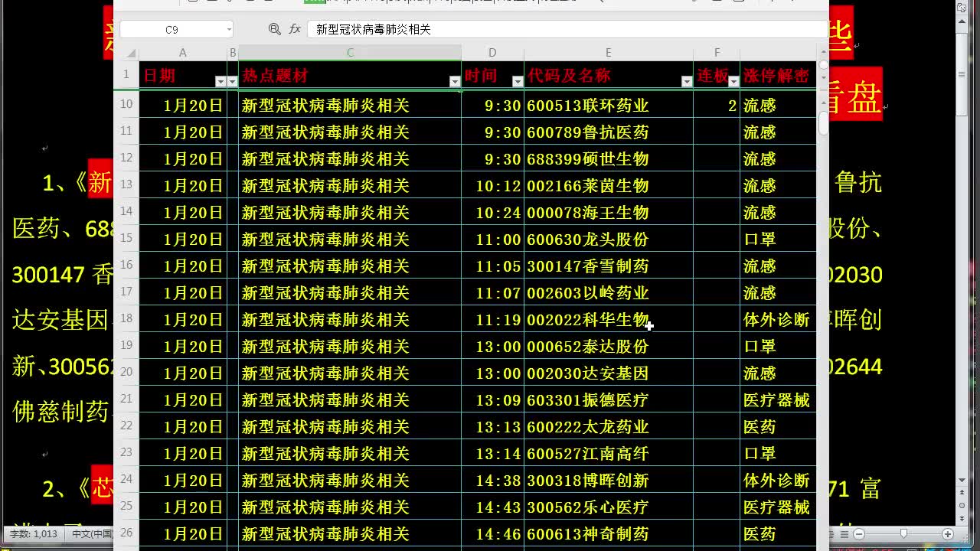Select cell 000652泰达股份
Image resolution: width=980 pixels, height=551 pixels.
pyautogui.click(x=609, y=346)
